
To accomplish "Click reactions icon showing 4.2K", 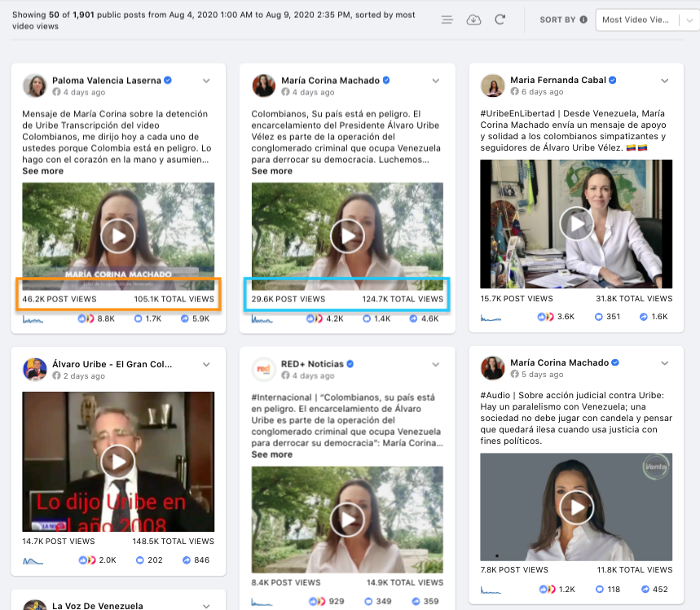I will 315,318.
